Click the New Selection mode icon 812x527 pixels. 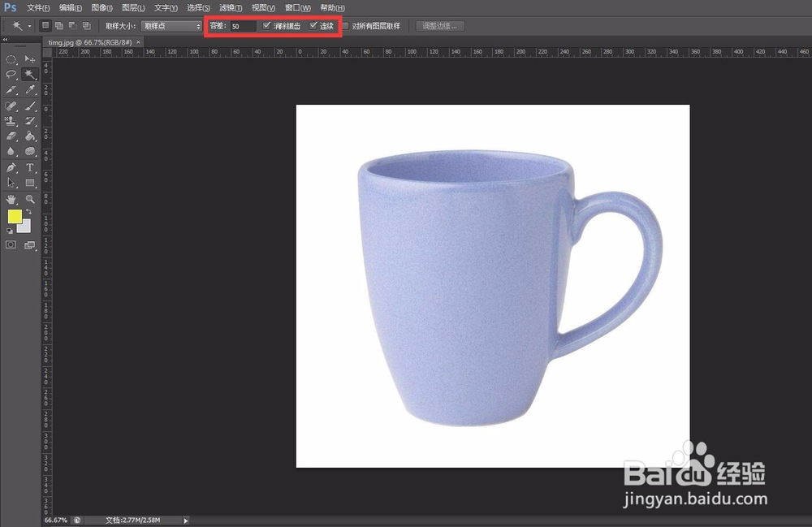45,25
